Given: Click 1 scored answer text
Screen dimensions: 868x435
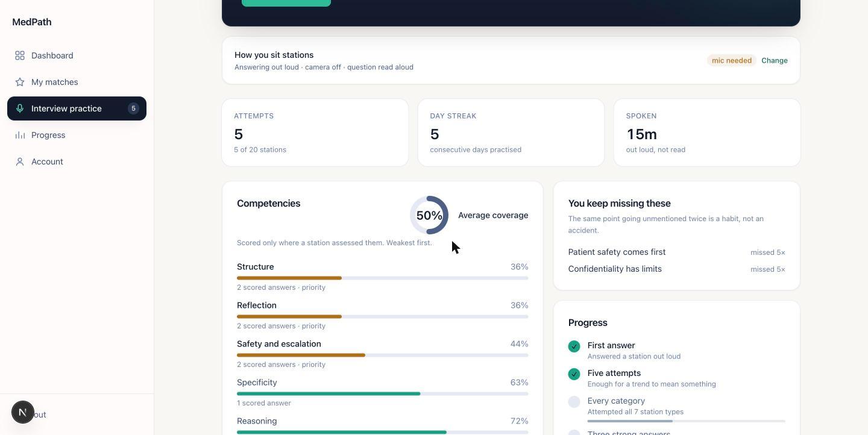Looking at the screenshot, I should pyautogui.click(x=264, y=403).
